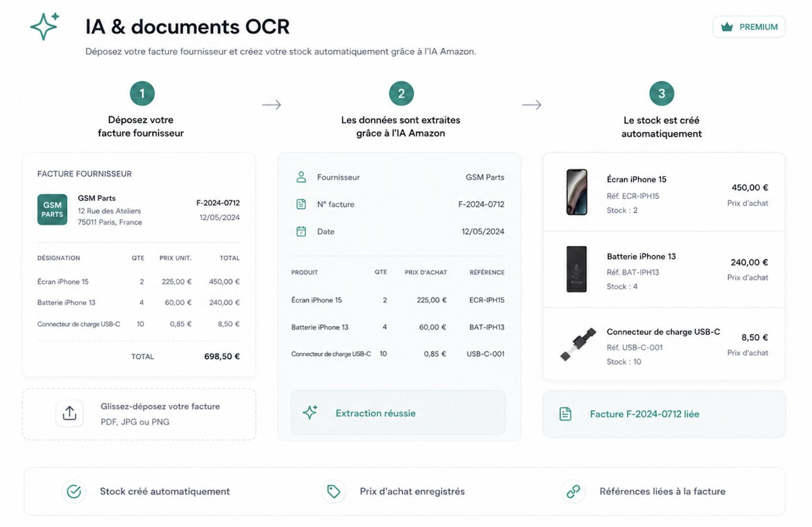Click the RÉFÉRENCE column header

(x=487, y=272)
